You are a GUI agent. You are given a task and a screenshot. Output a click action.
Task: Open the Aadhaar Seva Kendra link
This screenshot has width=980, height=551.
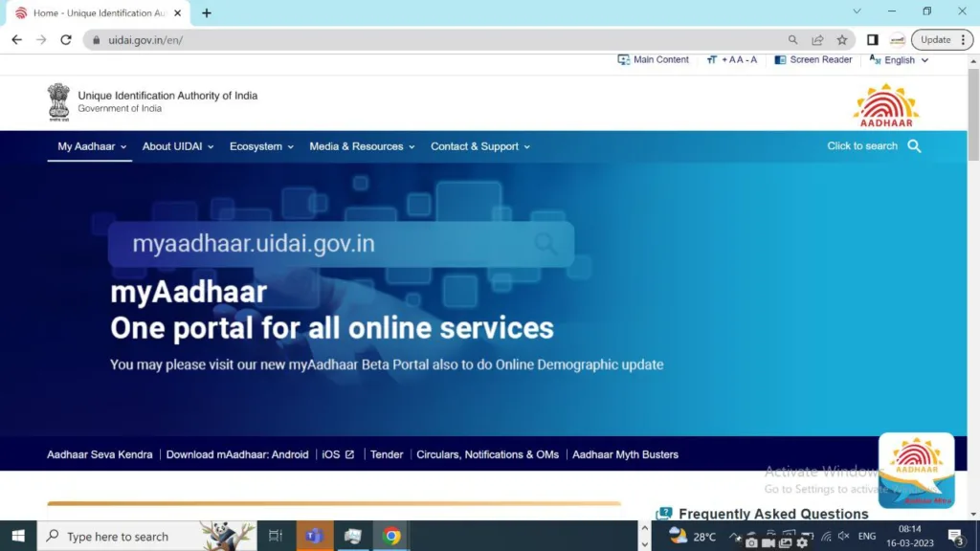tap(100, 454)
